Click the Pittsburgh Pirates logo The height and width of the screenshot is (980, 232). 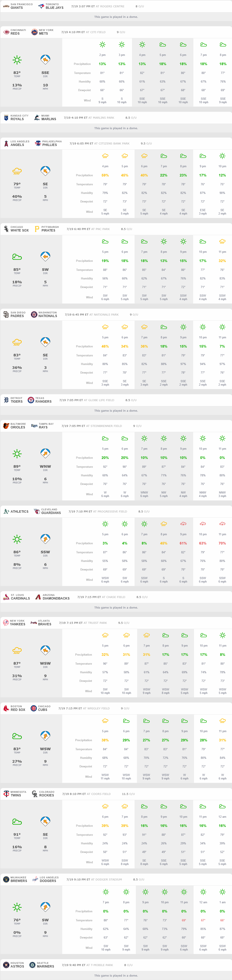point(37,229)
